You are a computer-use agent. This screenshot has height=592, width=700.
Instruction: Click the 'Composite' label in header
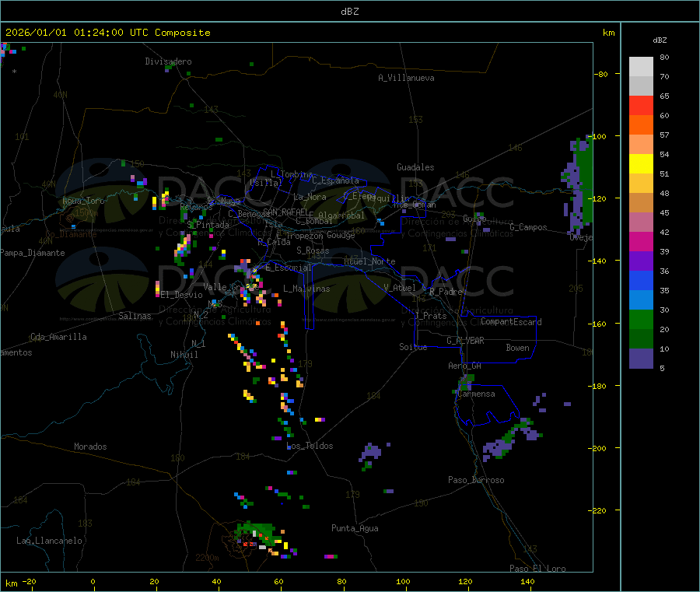[x=183, y=33]
